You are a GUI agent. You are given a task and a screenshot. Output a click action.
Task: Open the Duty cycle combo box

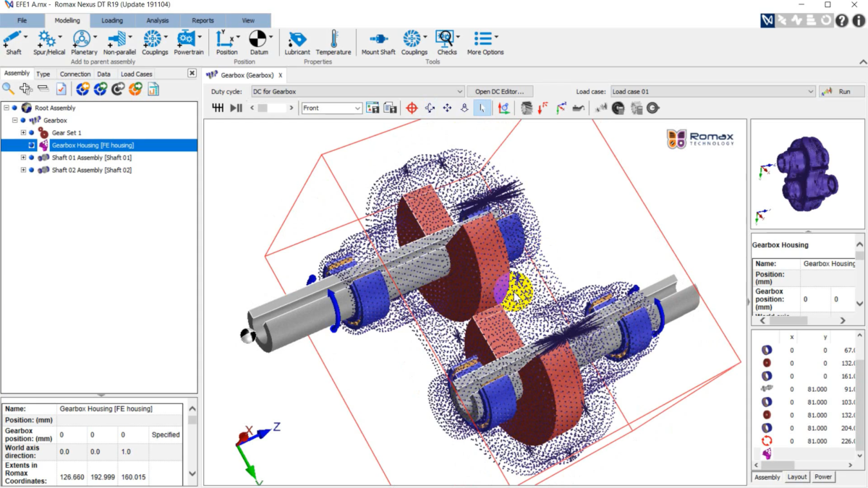(357, 92)
